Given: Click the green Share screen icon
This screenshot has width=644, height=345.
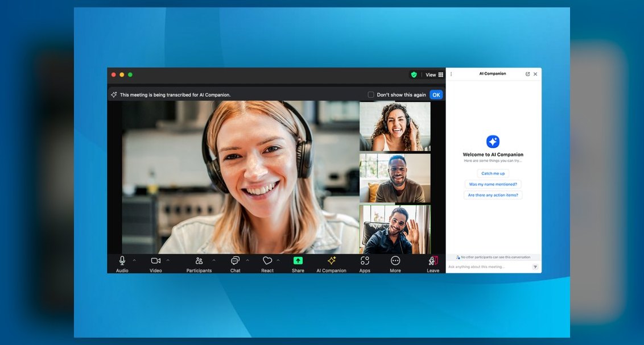Looking at the screenshot, I should coord(298,260).
